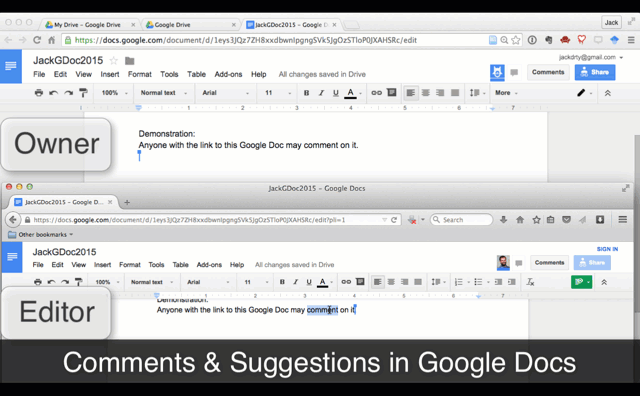Click the Firefox back button
The width and height of the screenshot is (640, 396).
coord(13,220)
